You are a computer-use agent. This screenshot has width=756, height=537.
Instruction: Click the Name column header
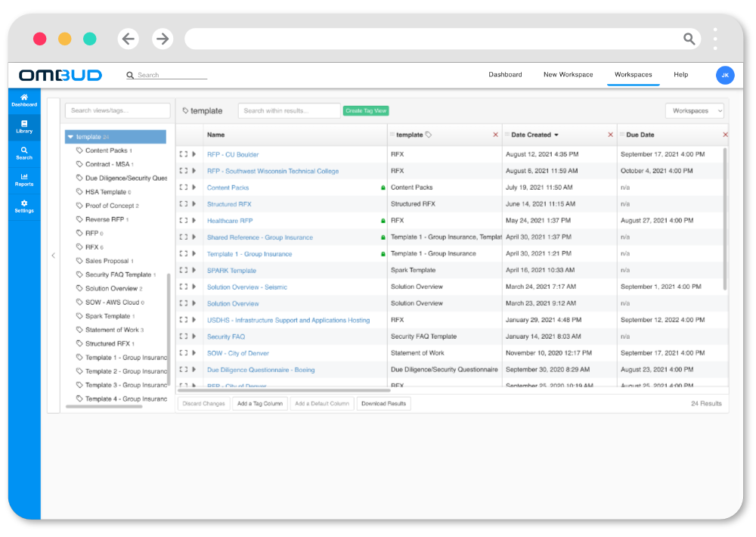point(215,135)
